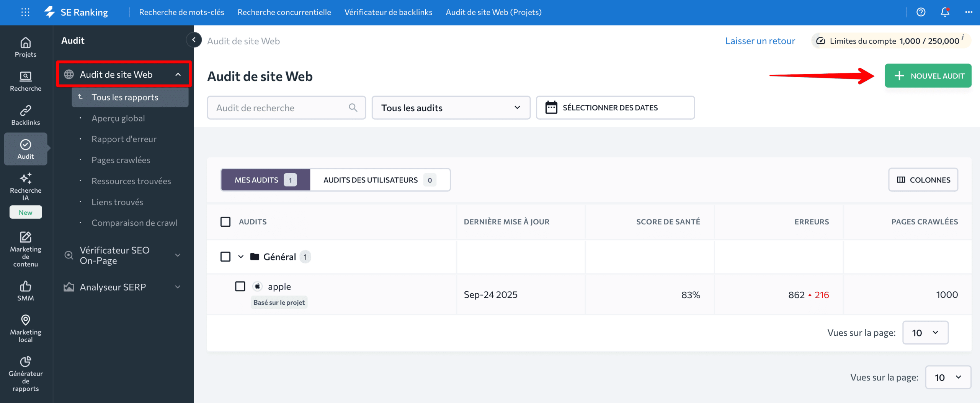Screen dimensions: 980x403
Task: Click the Audit de recherche search field
Action: point(281,108)
